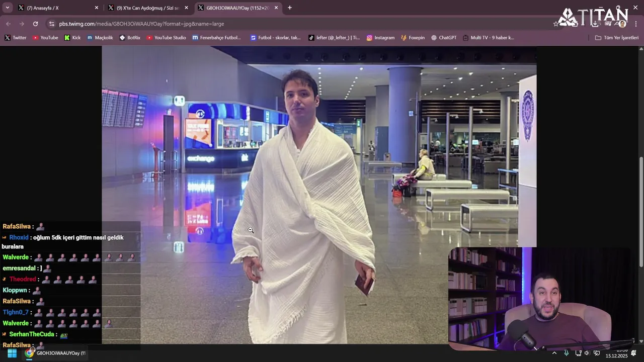Open network settings tray icon
644x362 pixels.
coord(578,353)
